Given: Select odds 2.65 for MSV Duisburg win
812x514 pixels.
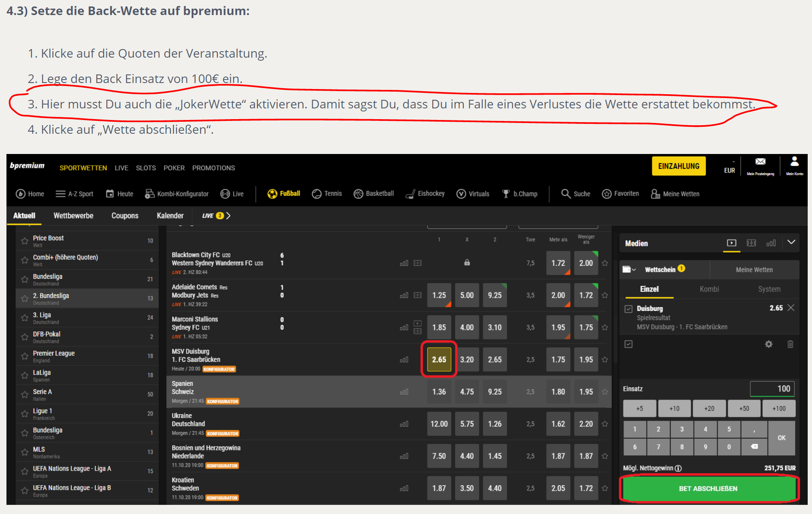Looking at the screenshot, I should (439, 360).
